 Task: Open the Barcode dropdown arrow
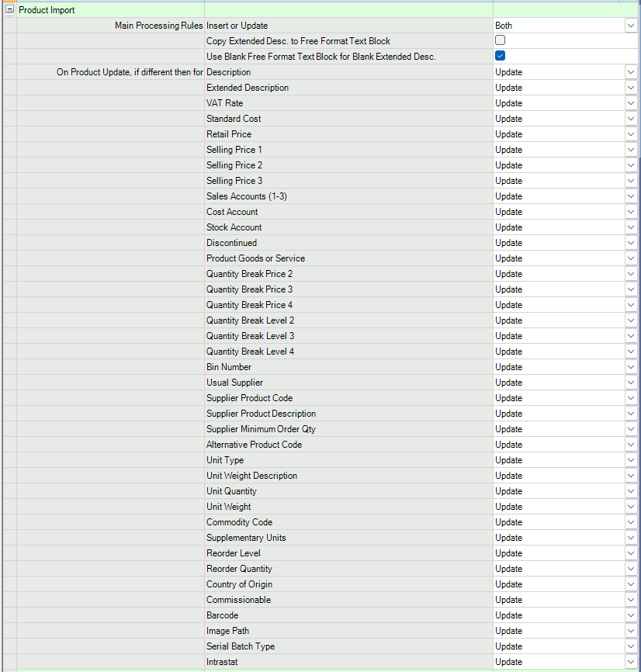pos(630,615)
